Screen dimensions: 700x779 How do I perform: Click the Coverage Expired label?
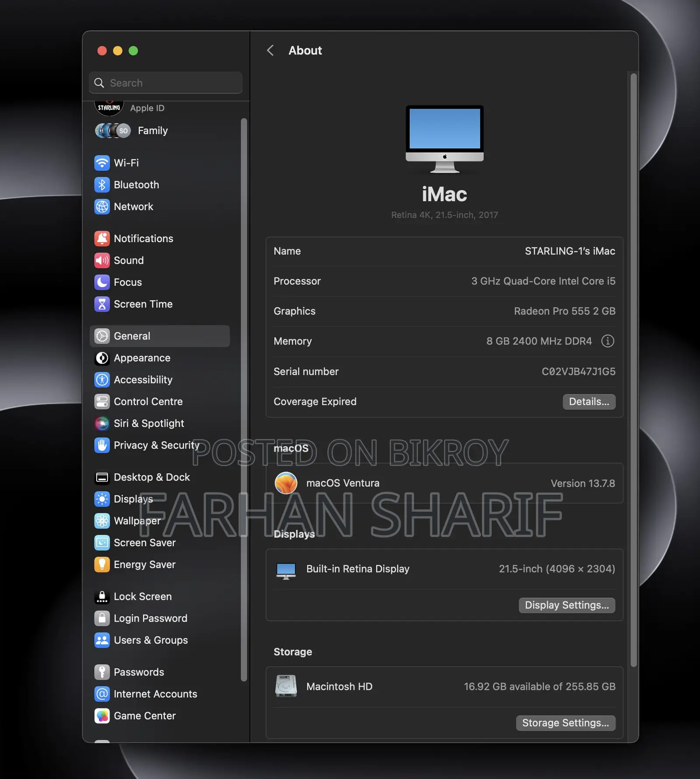315,402
